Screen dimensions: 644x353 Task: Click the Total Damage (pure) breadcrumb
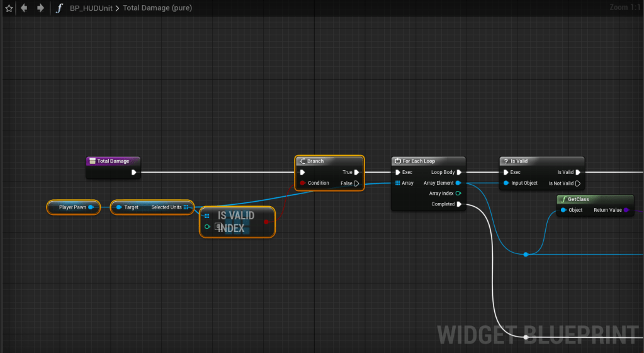pyautogui.click(x=157, y=8)
